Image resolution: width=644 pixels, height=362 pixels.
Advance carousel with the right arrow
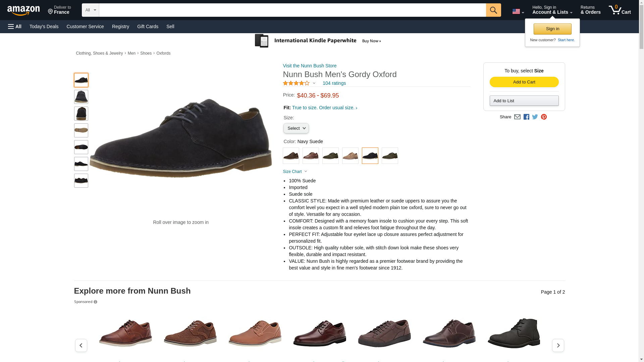tap(558, 345)
